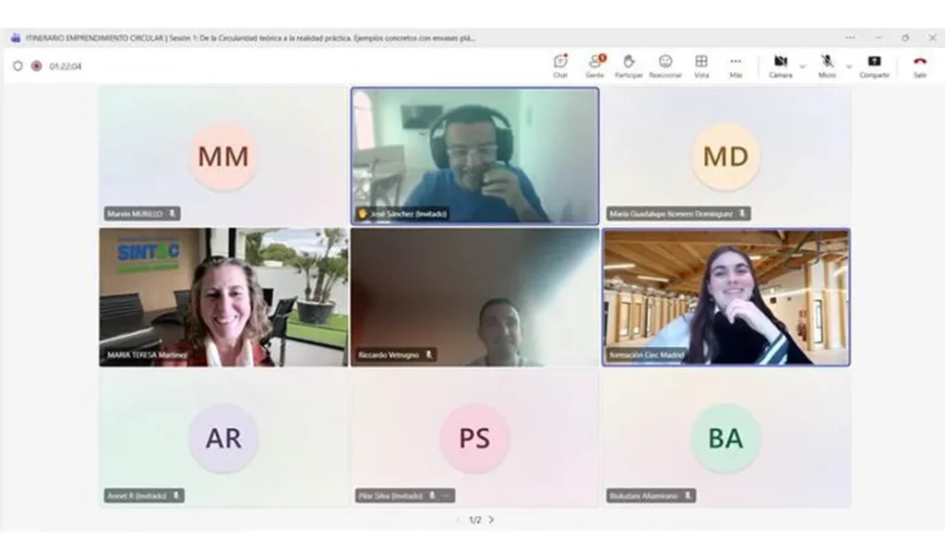The image size is (945, 560).
Task: Expand camera options dropdown arrow
Action: pyautogui.click(x=802, y=66)
